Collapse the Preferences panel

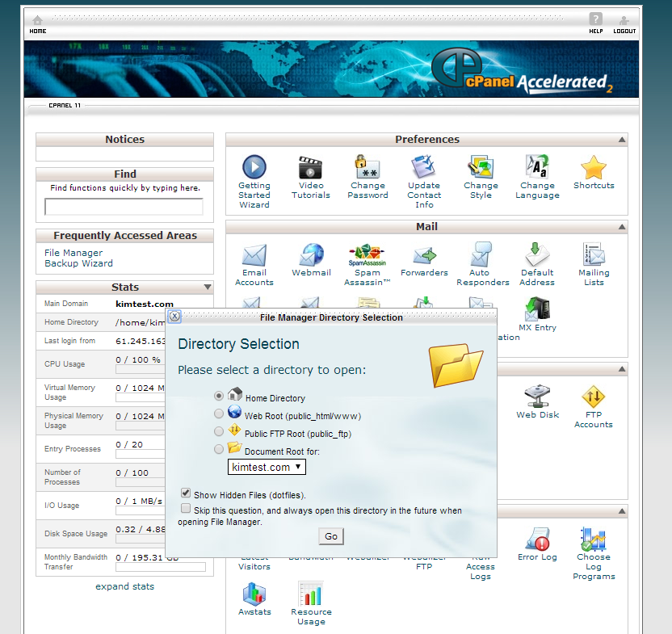[621, 139]
